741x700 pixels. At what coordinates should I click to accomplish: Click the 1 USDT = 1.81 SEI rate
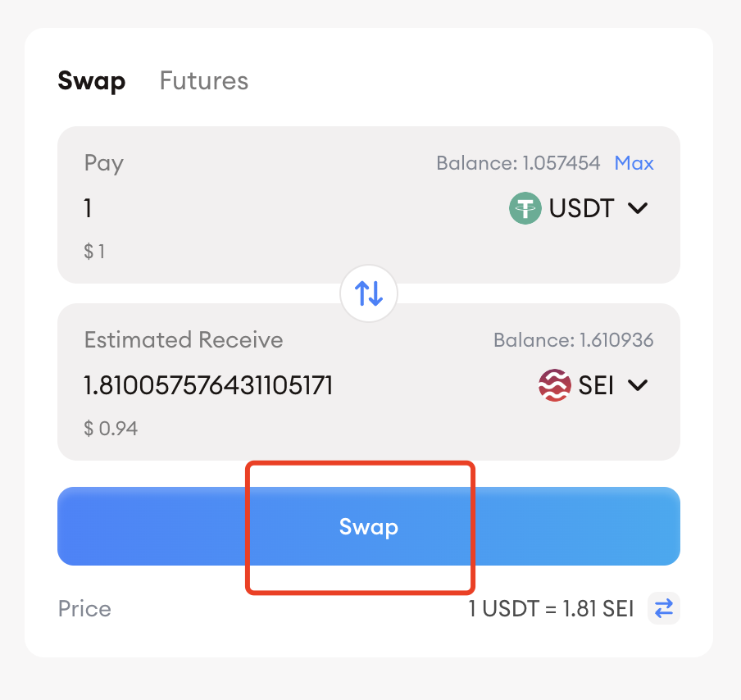tap(551, 609)
